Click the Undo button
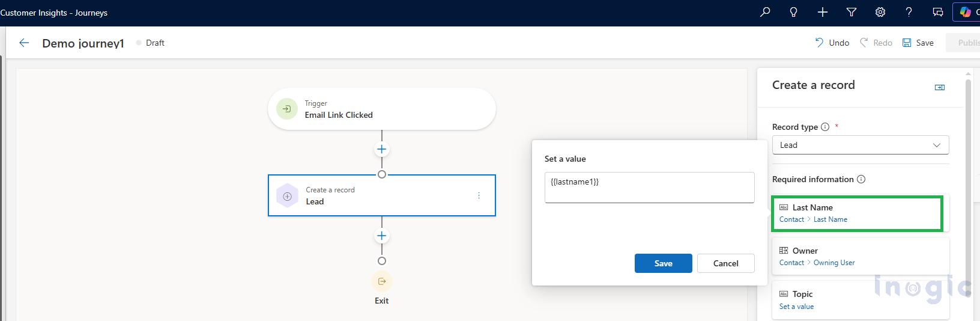The height and width of the screenshot is (321, 980). pyautogui.click(x=832, y=43)
